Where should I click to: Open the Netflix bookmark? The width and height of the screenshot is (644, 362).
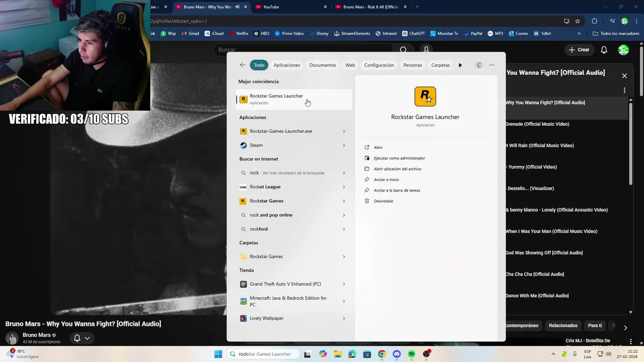pyautogui.click(x=238, y=34)
